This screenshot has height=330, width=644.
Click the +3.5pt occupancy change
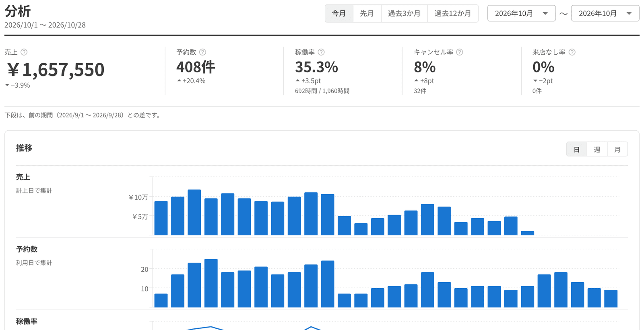[x=308, y=81]
